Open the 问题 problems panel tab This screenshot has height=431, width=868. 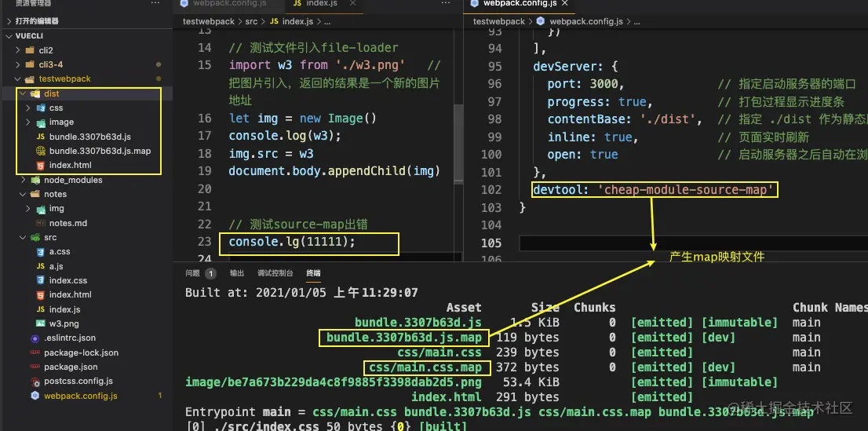tap(192, 273)
